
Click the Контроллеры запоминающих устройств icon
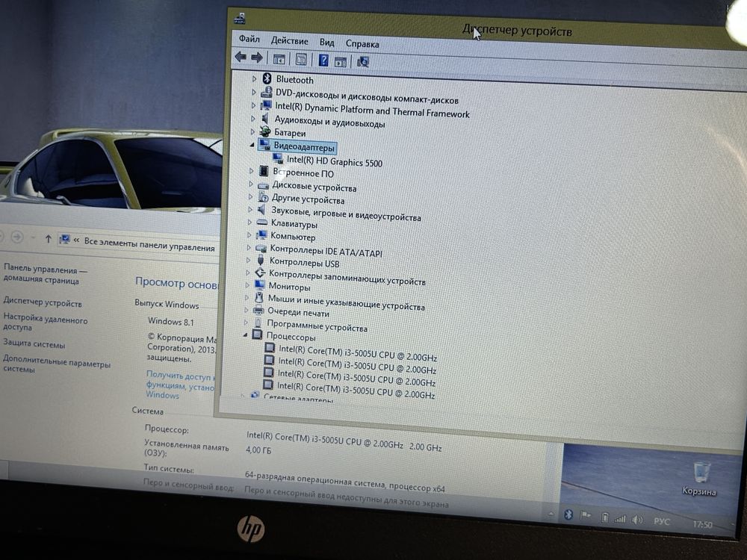click(260, 273)
